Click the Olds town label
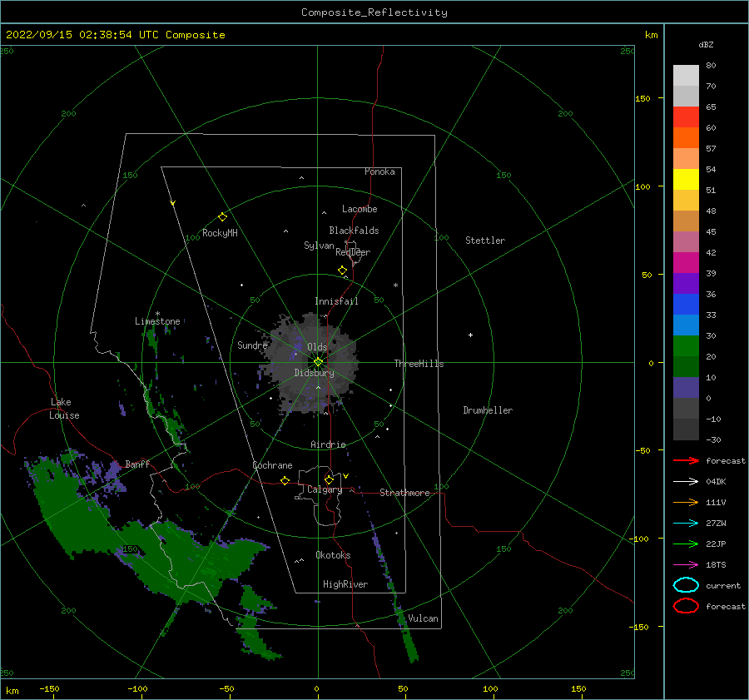This screenshot has height=700, width=749. [x=317, y=347]
